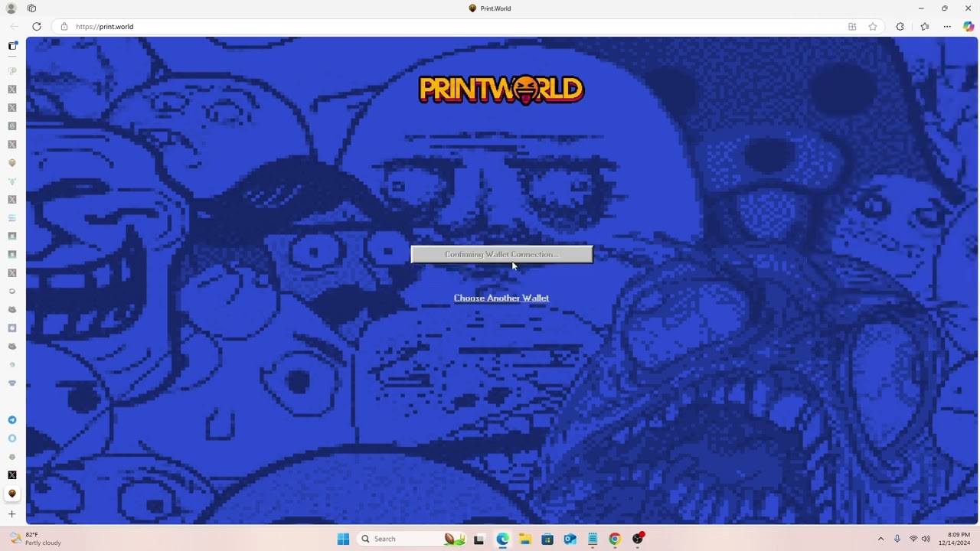Open Microsoft Store from the taskbar
The height and width of the screenshot is (551, 980).
547,539
